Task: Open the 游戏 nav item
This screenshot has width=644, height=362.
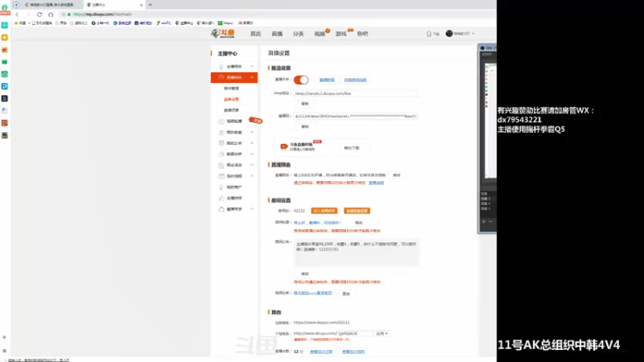Action: point(341,34)
